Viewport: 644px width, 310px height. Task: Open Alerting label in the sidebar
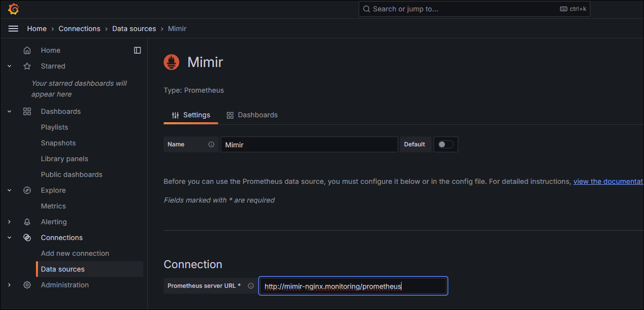54,222
